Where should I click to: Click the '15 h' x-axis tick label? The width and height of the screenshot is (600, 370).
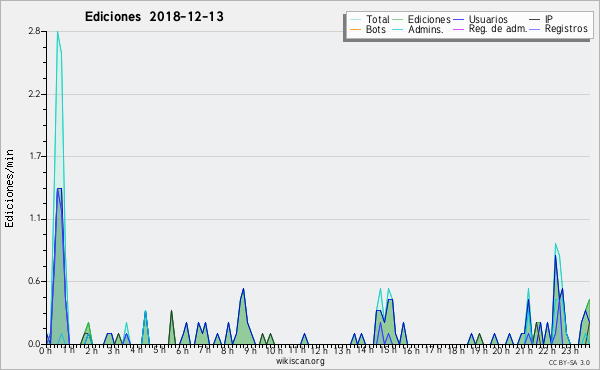click(x=387, y=350)
